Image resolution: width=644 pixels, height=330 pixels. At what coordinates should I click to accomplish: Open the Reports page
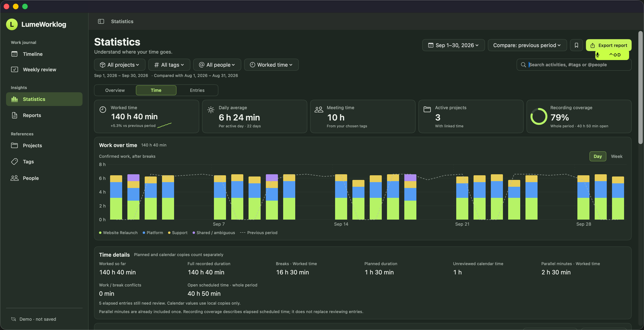click(44, 115)
